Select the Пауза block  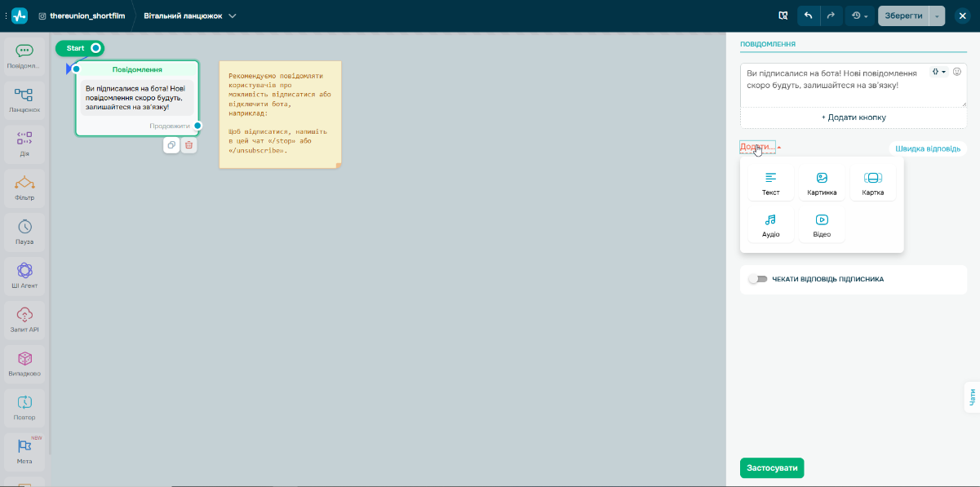[x=24, y=232]
